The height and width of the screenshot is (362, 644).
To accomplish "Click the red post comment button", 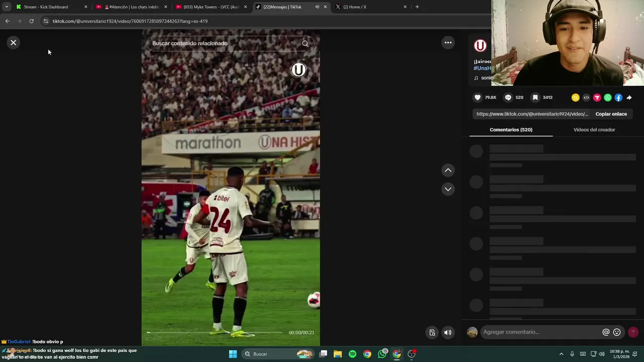I will pos(633,332).
